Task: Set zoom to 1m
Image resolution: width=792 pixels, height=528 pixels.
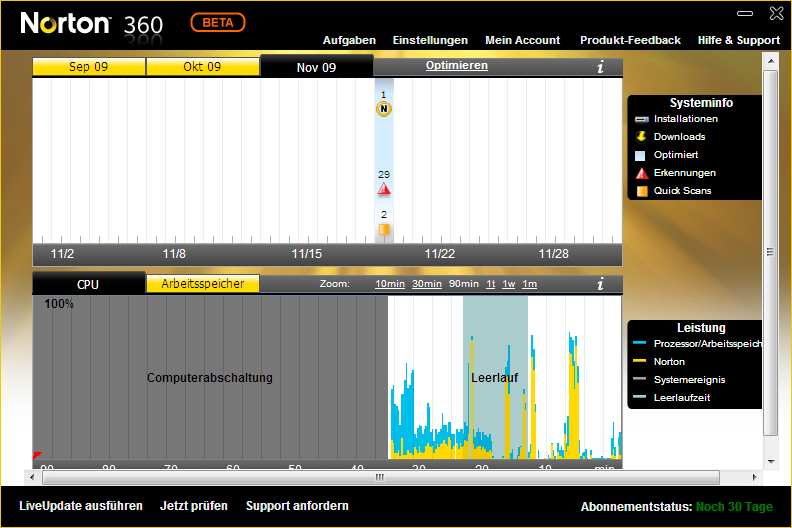Action: point(529,284)
